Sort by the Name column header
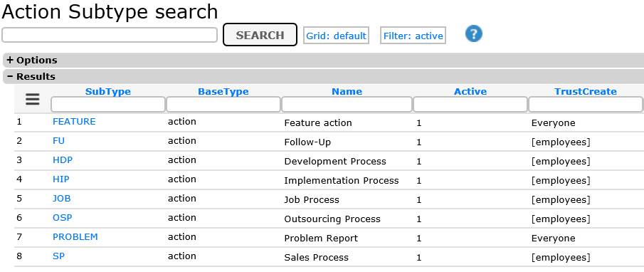644x272 pixels. coord(347,91)
